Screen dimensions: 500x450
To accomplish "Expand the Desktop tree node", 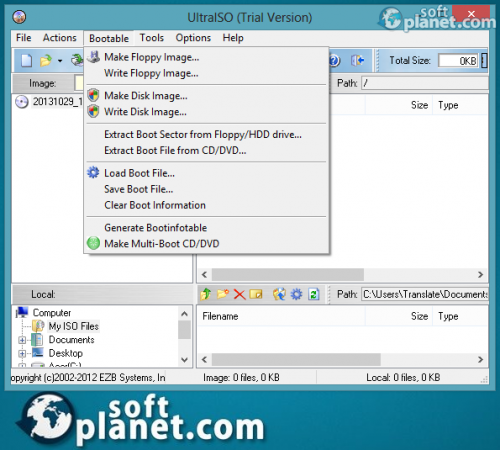I will (22, 353).
